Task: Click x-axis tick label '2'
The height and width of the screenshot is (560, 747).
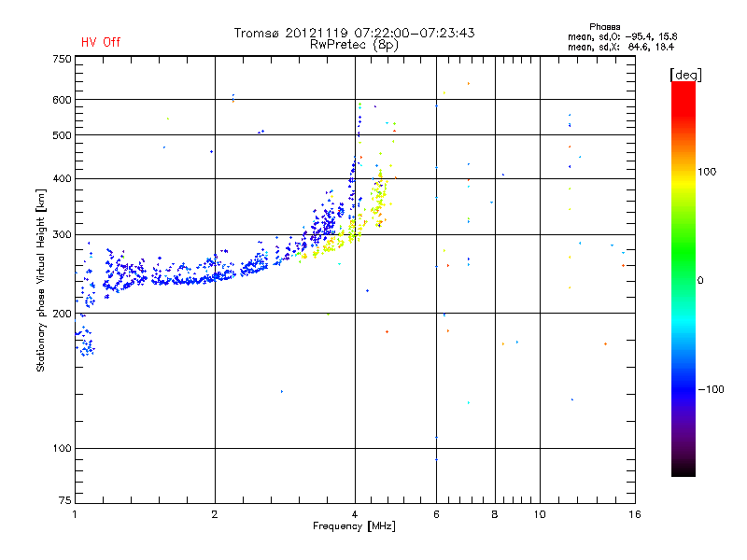Action: click(x=215, y=514)
